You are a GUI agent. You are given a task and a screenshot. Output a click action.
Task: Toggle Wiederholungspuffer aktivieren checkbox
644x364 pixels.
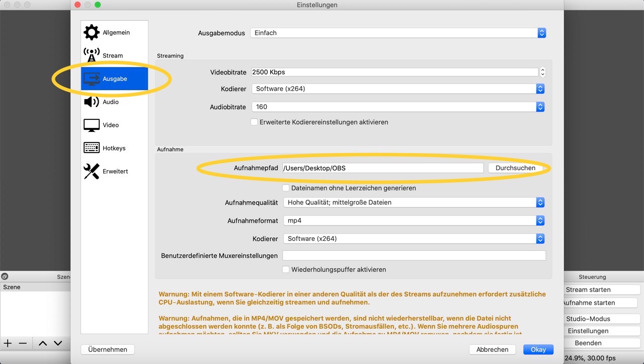286,270
